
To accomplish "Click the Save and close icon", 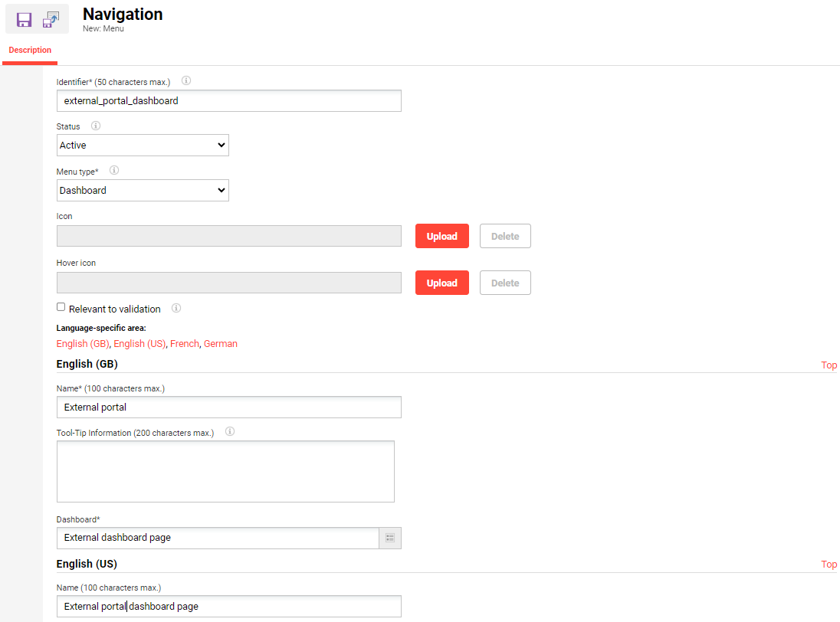I will 51,20.
